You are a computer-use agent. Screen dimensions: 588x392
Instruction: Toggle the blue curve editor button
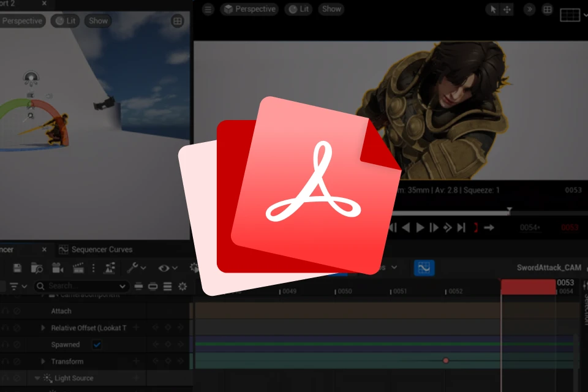(x=424, y=268)
